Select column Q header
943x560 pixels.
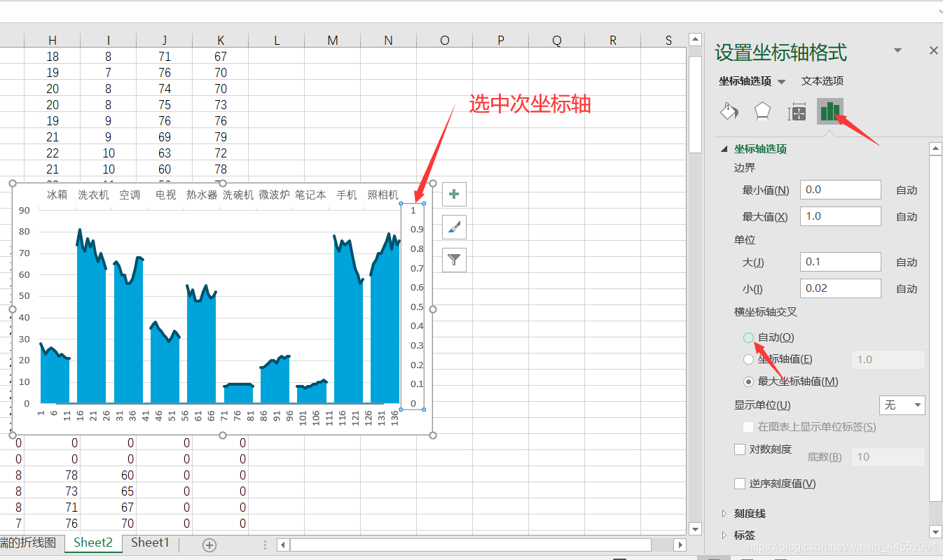pyautogui.click(x=557, y=41)
